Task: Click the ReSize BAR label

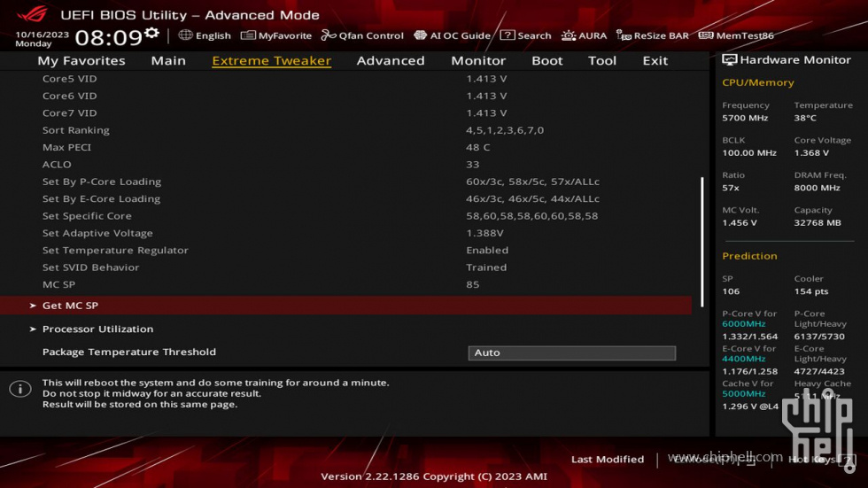Action: (661, 35)
